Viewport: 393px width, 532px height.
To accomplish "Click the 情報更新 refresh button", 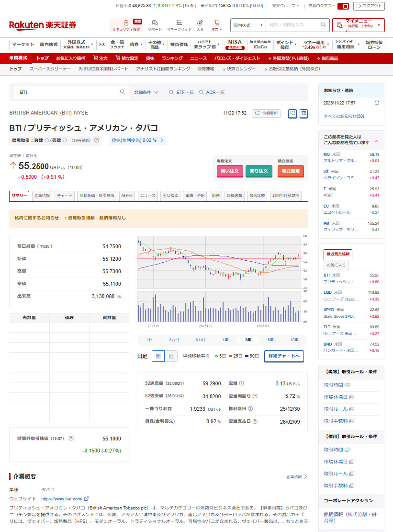I will (x=266, y=114).
